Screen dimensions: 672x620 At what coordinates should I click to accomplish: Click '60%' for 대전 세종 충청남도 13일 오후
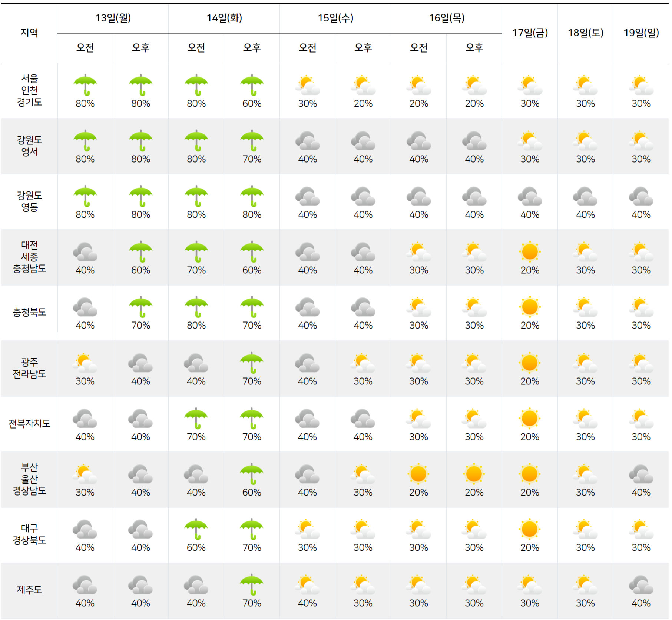coord(140,270)
